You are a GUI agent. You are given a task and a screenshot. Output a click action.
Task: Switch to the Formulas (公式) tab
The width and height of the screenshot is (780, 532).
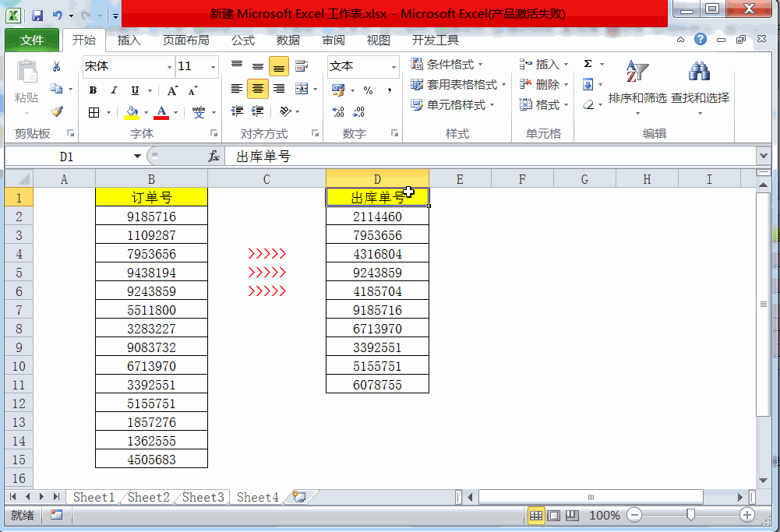pyautogui.click(x=243, y=41)
